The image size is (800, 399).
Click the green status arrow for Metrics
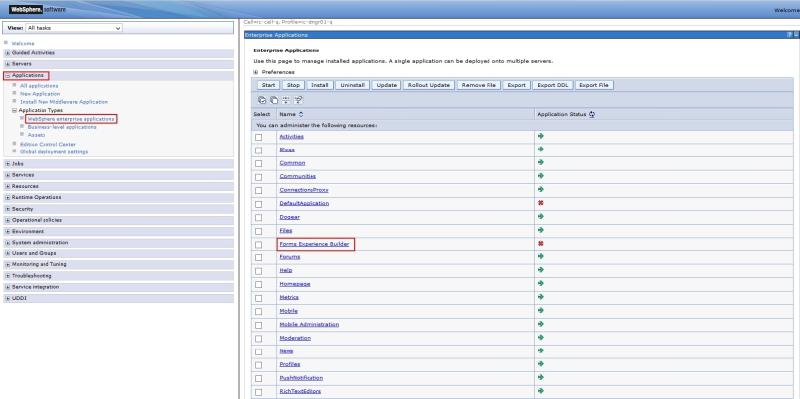click(x=541, y=296)
